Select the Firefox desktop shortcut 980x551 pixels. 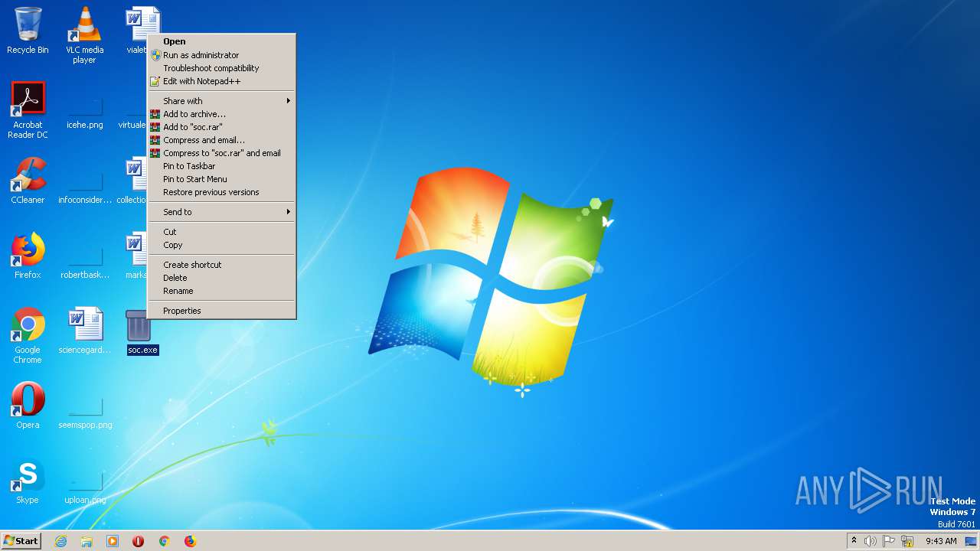(28, 256)
